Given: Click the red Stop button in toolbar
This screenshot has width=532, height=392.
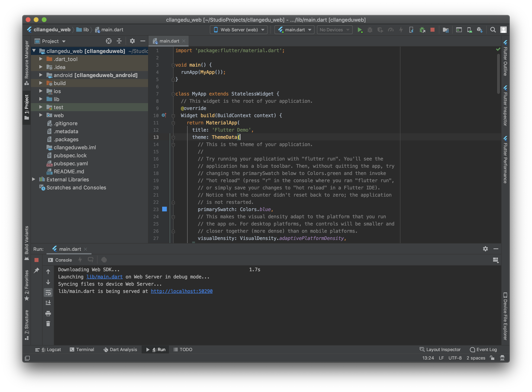Looking at the screenshot, I should tap(432, 30).
